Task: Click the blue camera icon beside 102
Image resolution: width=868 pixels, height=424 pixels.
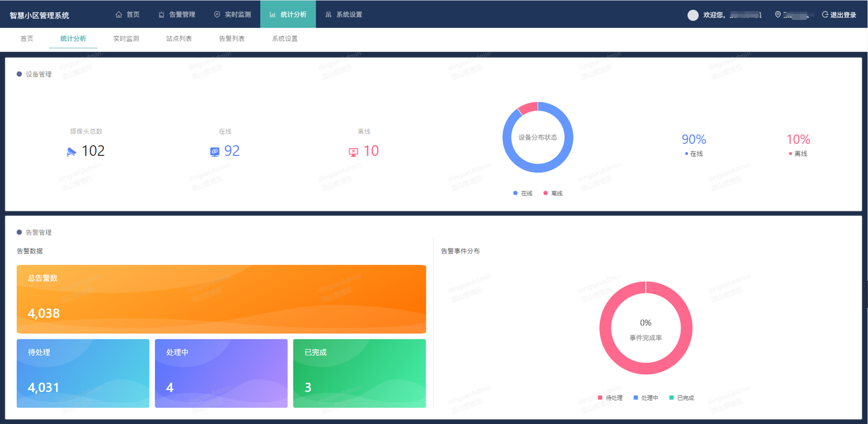Action: click(72, 152)
